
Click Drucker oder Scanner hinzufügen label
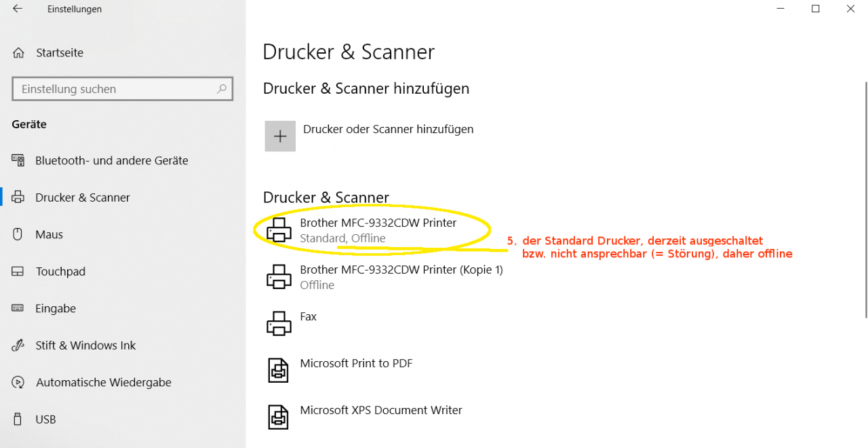tap(389, 129)
